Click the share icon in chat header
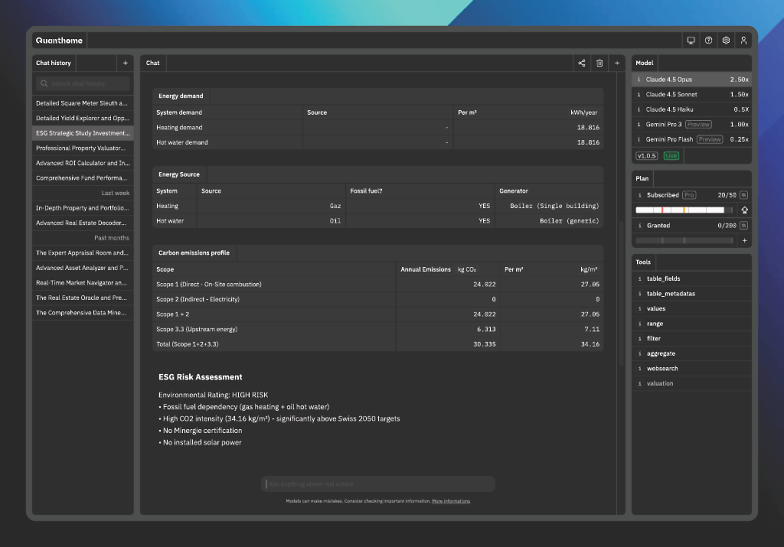784x547 pixels. 582,63
